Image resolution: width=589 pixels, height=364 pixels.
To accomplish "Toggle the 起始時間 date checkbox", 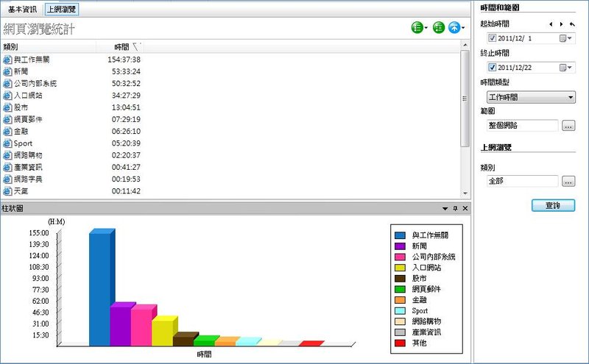I will tap(493, 38).
